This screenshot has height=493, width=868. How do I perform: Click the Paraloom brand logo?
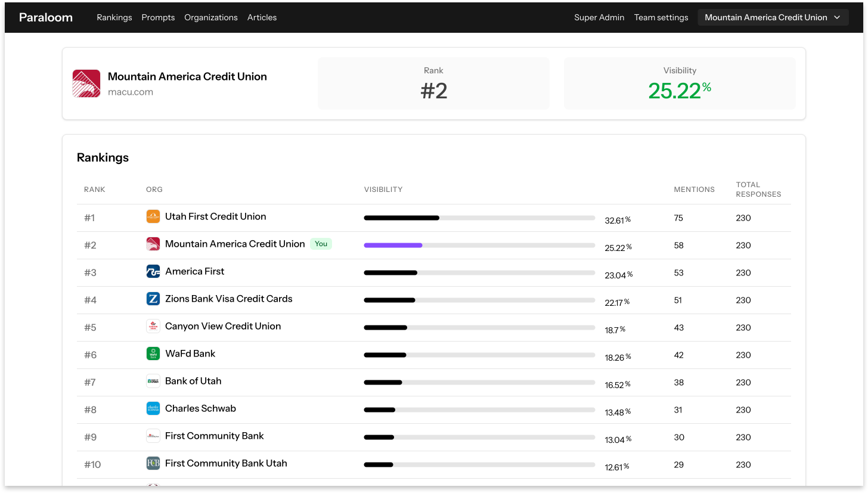coord(46,17)
